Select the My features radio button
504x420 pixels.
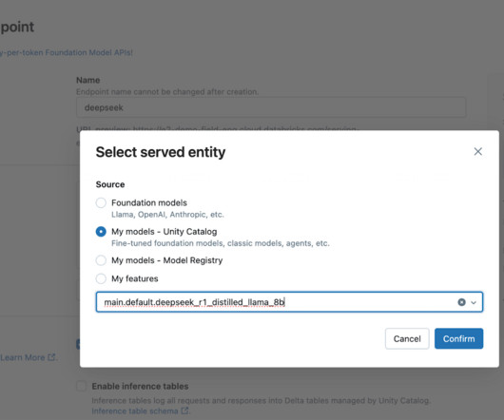[x=101, y=278]
